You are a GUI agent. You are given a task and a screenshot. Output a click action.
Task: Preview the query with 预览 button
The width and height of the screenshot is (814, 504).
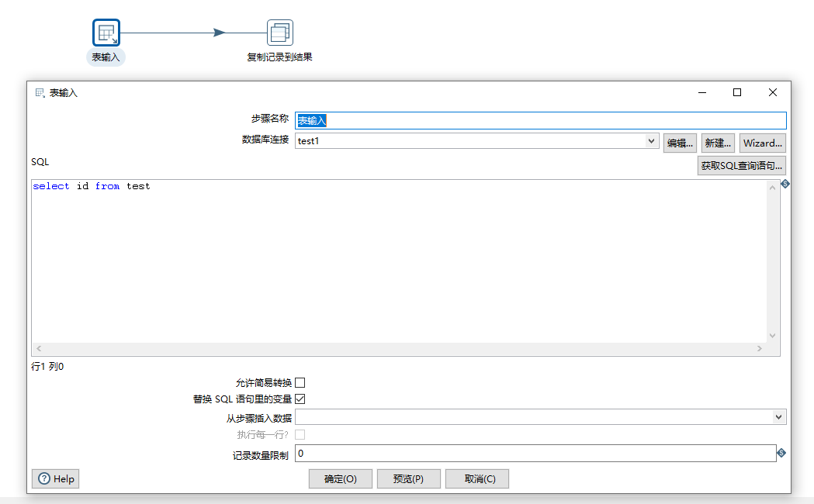tap(408, 478)
